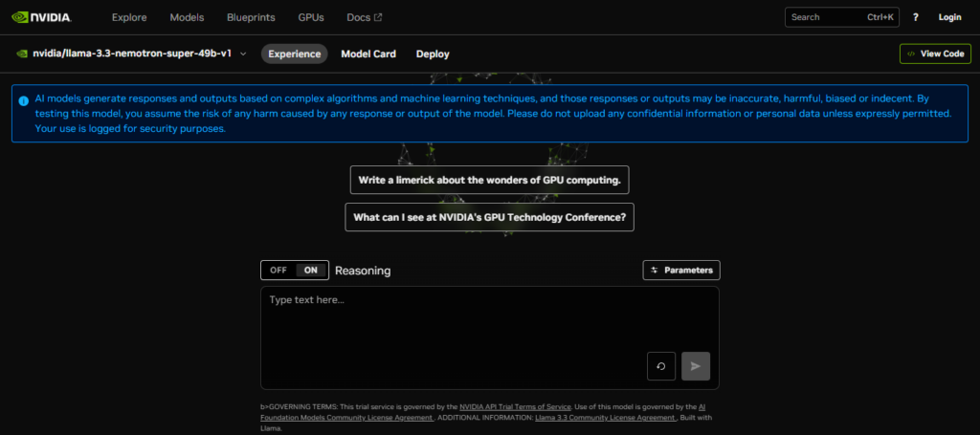Select the GPU Technology Conference prompt
The width and height of the screenshot is (980, 435).
(489, 217)
